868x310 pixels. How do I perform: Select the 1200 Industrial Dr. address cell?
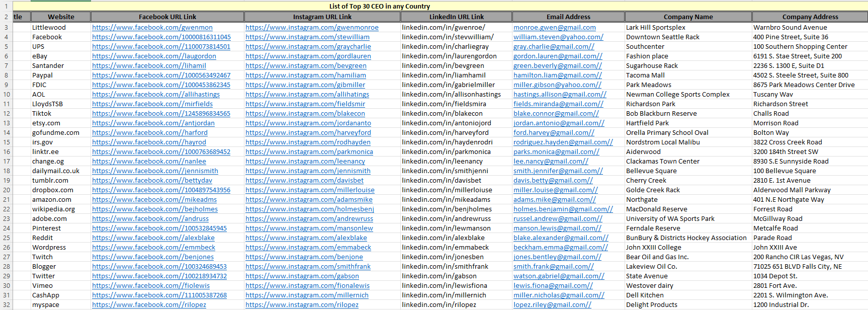tap(810, 305)
